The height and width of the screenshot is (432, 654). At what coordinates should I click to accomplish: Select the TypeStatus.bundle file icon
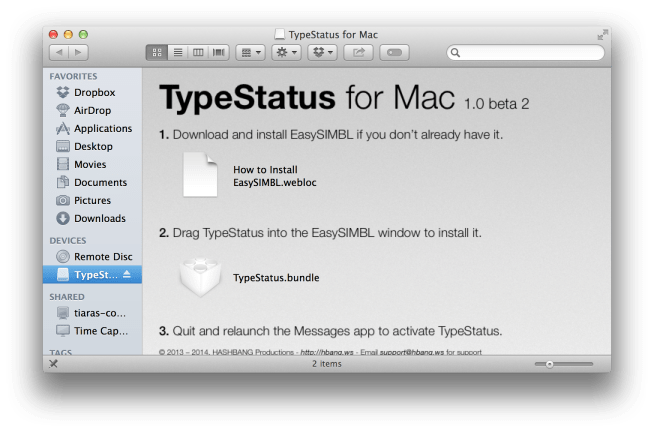coord(200,277)
